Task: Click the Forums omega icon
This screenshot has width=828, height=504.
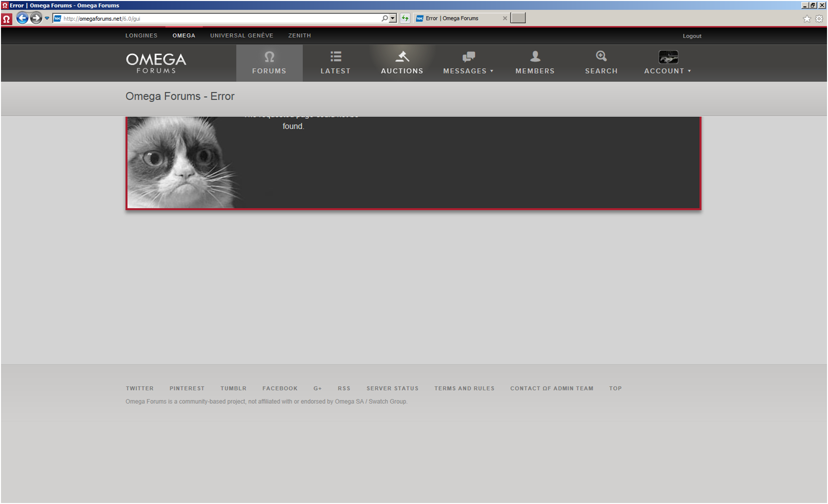Action: click(269, 57)
